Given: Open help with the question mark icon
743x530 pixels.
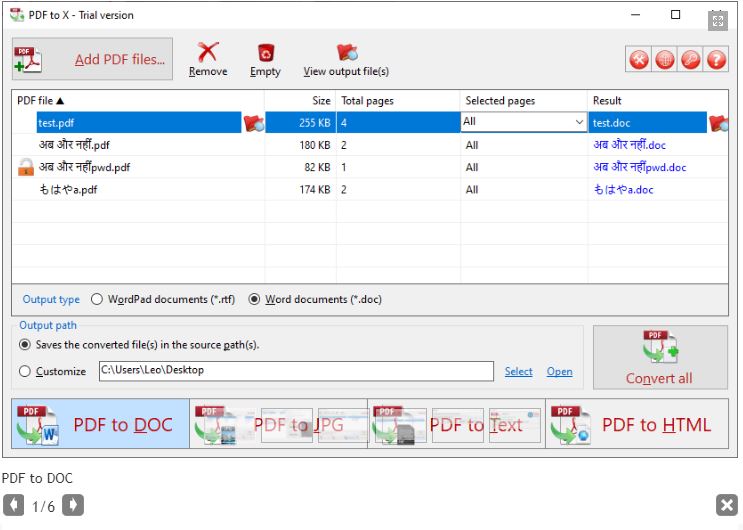Looking at the screenshot, I should pos(716,60).
